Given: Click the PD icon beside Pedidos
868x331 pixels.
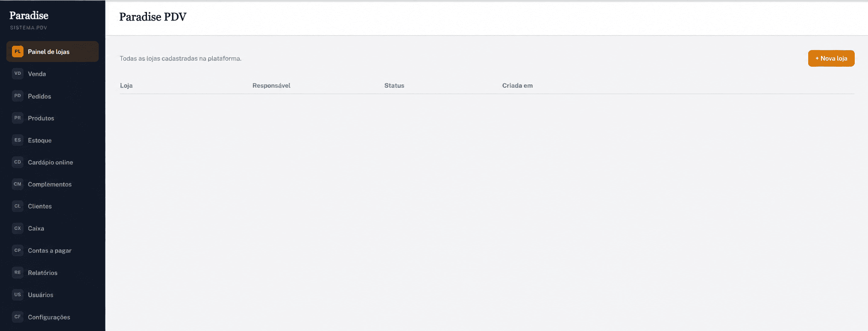Looking at the screenshot, I should [18, 96].
